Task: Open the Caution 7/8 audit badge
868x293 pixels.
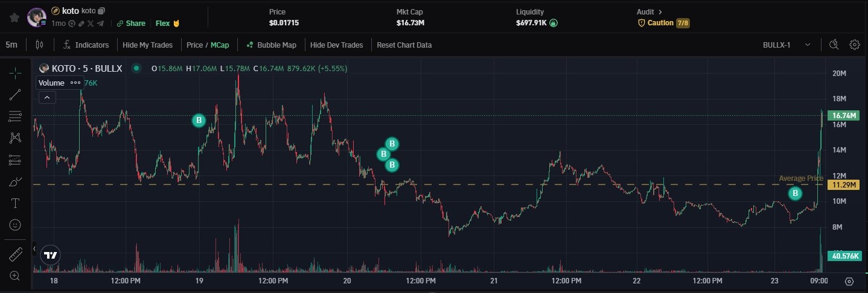Action: click(664, 23)
